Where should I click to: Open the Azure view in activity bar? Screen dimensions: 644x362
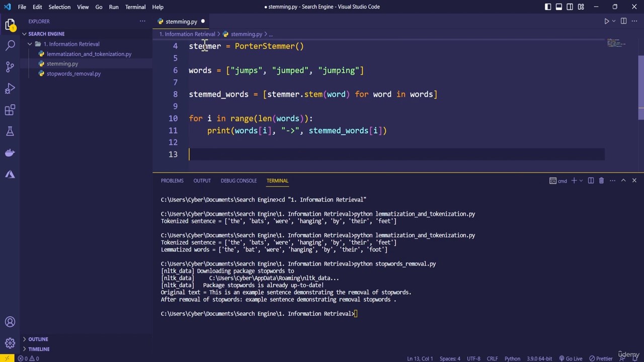[x=10, y=174]
